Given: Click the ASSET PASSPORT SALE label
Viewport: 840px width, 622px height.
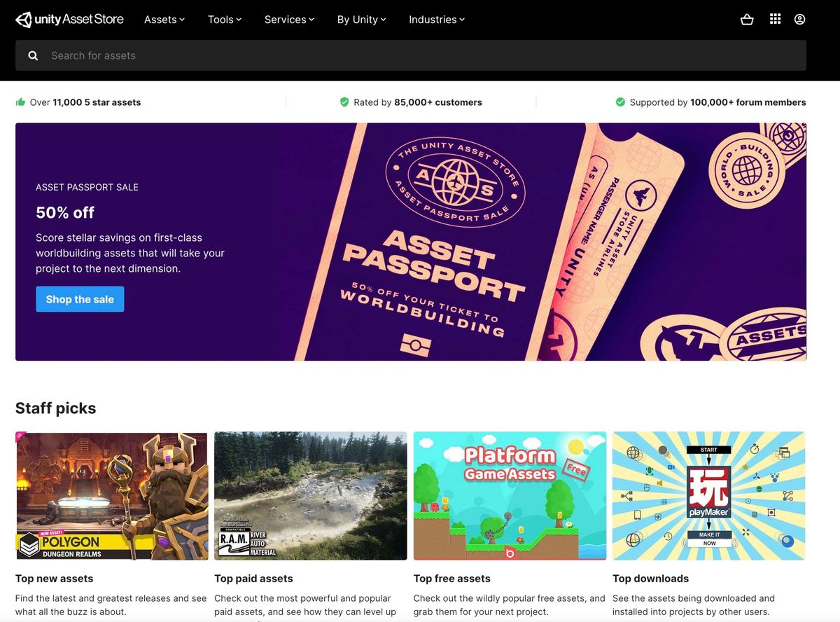Looking at the screenshot, I should pyautogui.click(x=87, y=187).
